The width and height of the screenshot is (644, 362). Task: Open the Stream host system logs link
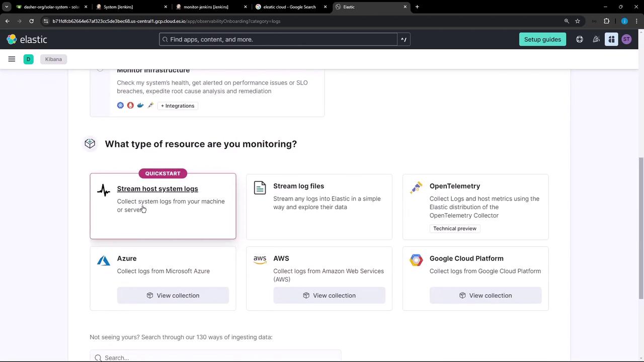(157, 189)
